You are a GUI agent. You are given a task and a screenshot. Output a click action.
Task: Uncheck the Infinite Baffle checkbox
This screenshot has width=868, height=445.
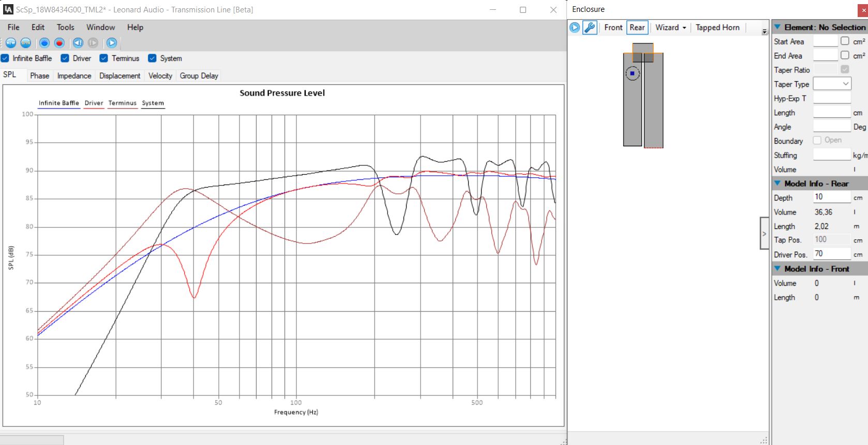coord(5,58)
